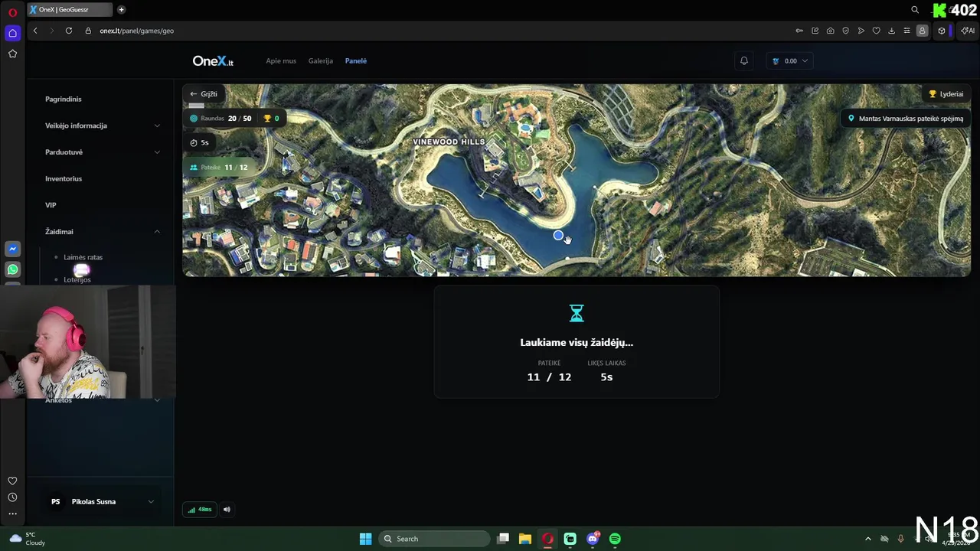Expand Anketos section chevron
The height and width of the screenshot is (551, 980).
[157, 400]
